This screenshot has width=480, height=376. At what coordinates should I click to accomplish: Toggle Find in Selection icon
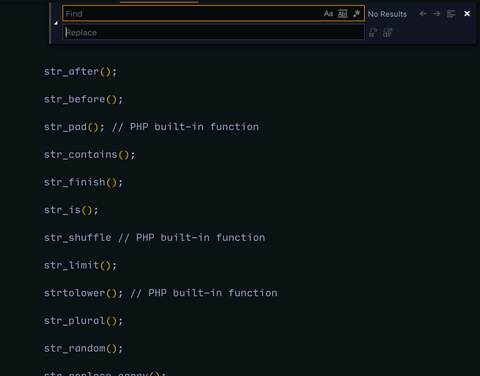point(451,14)
